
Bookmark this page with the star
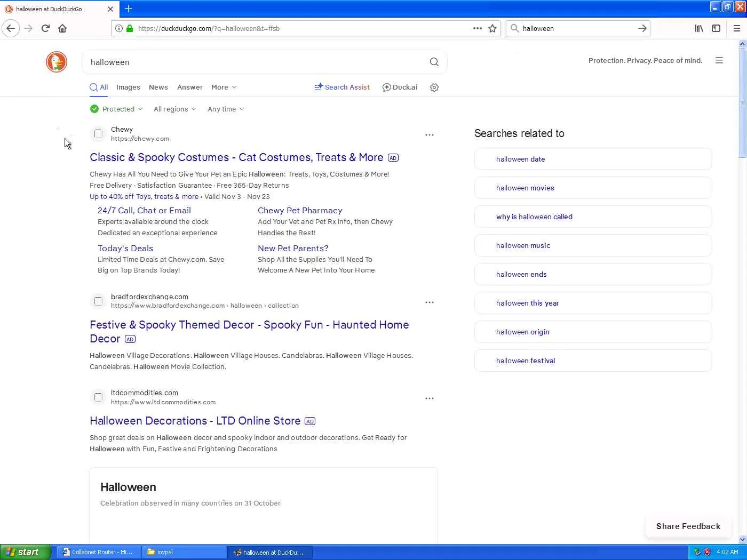pos(492,28)
